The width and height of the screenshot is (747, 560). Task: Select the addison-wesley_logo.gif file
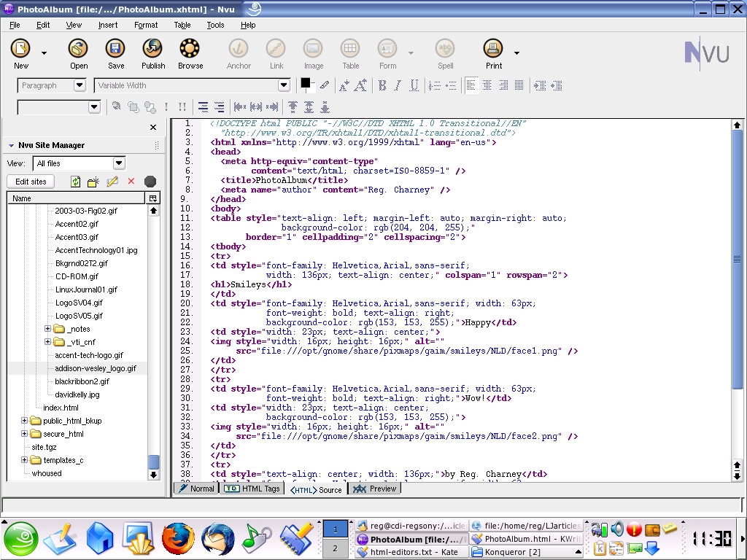pyautogui.click(x=96, y=368)
